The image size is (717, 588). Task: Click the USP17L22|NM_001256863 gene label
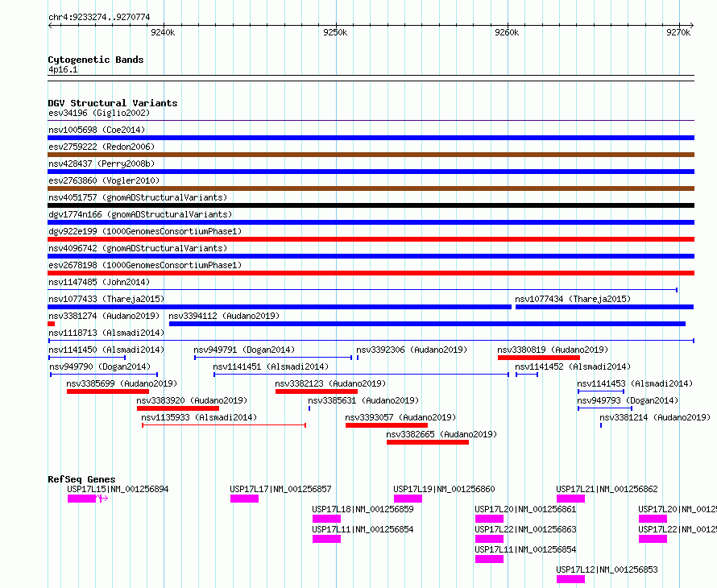(x=525, y=529)
